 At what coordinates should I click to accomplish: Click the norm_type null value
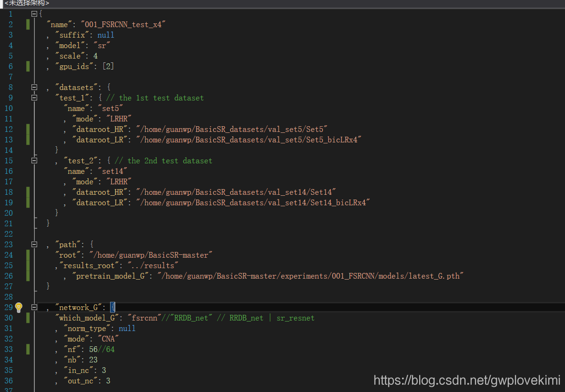(127, 328)
